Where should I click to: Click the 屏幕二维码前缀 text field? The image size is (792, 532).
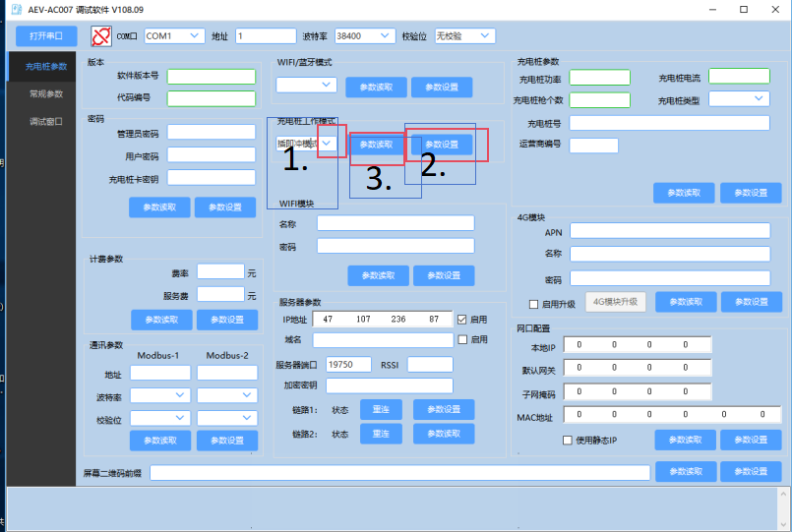[x=399, y=473]
